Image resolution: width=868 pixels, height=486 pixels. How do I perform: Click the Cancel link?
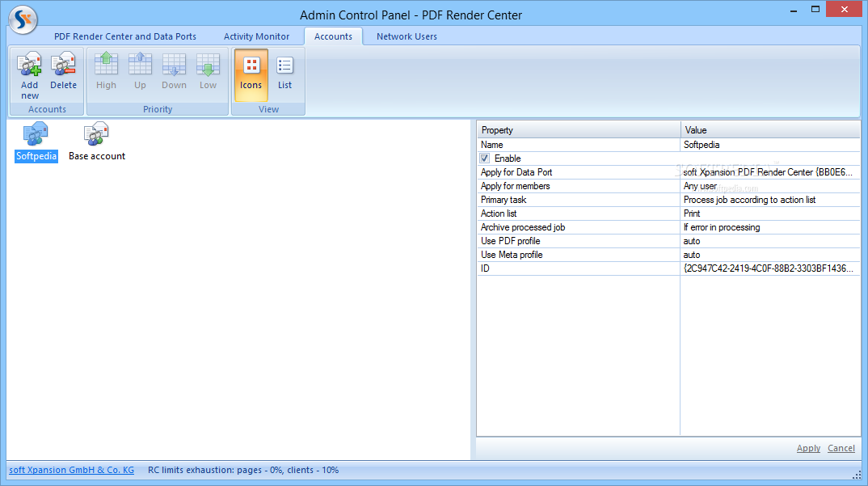point(841,448)
